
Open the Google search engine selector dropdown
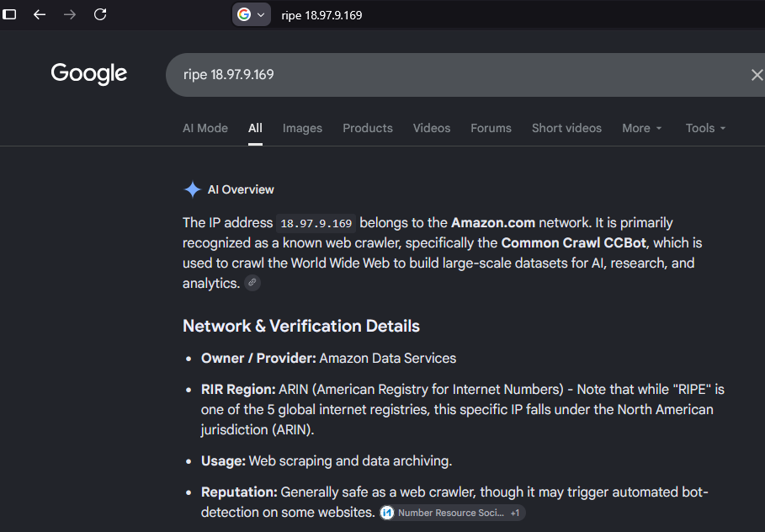tap(252, 14)
